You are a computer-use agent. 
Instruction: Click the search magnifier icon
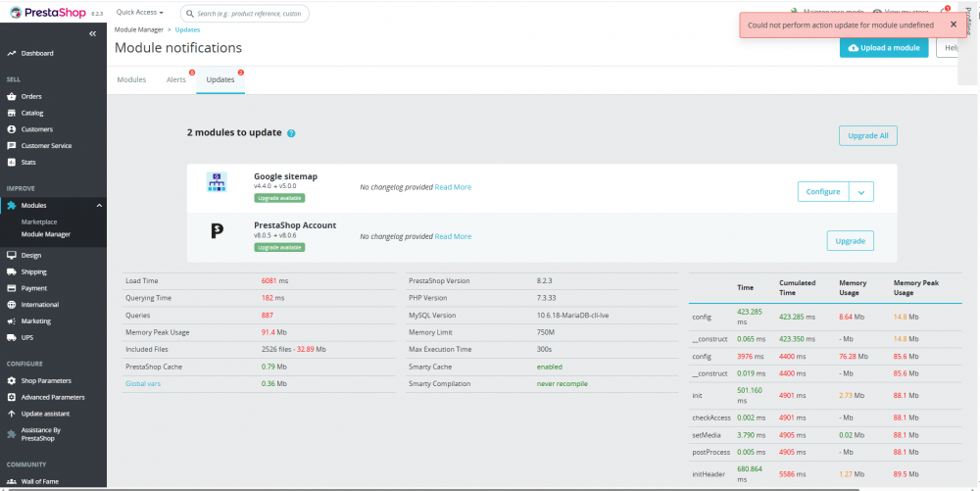(x=190, y=13)
